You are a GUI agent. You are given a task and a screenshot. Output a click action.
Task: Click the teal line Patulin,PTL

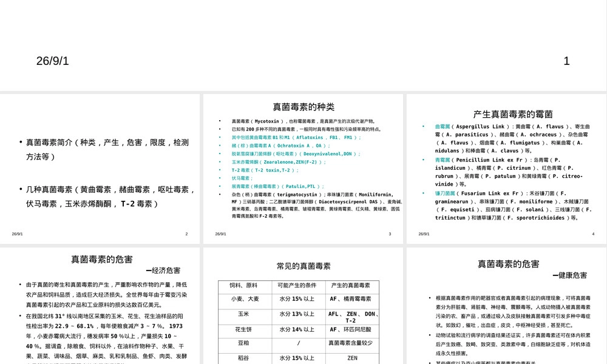278,186
